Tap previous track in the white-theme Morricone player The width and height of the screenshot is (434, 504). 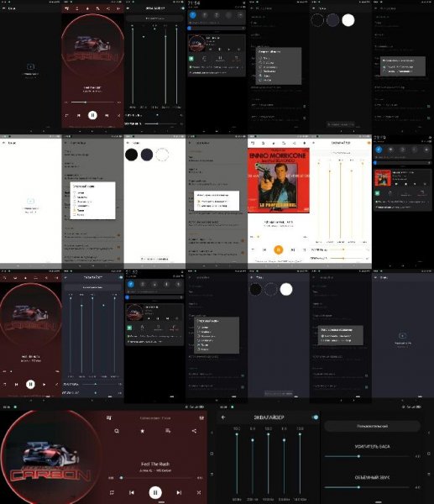click(264, 249)
